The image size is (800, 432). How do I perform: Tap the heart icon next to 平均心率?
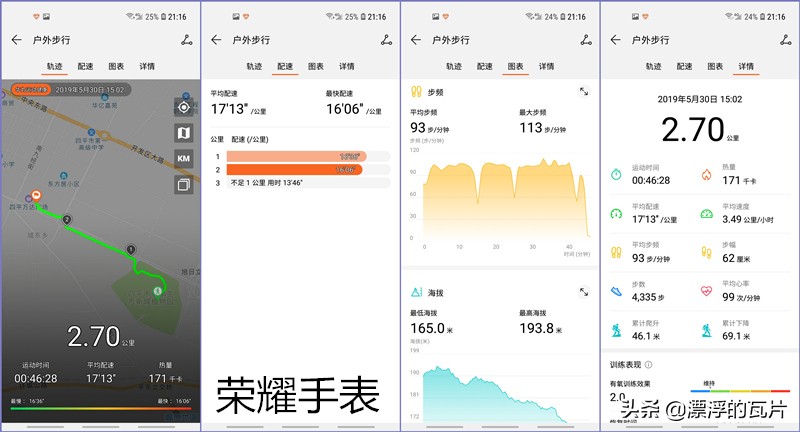[706, 291]
